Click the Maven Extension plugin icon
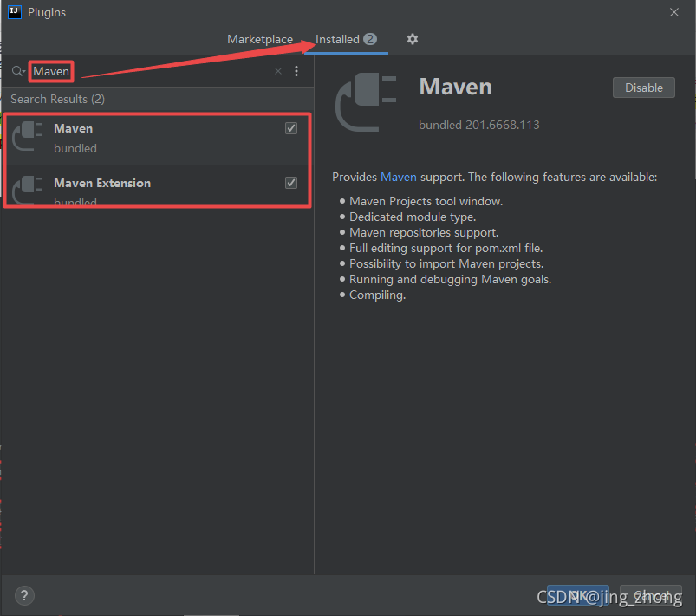The height and width of the screenshot is (616, 696). pyautogui.click(x=28, y=190)
